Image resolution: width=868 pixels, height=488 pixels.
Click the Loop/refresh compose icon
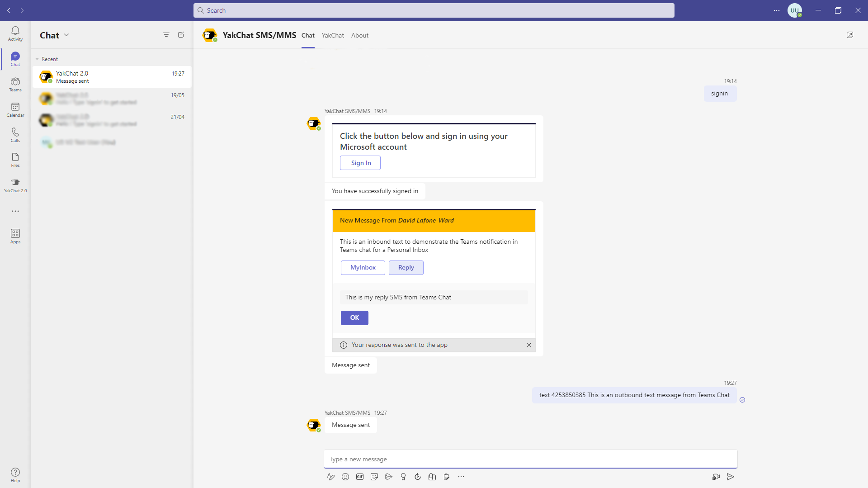click(x=418, y=477)
